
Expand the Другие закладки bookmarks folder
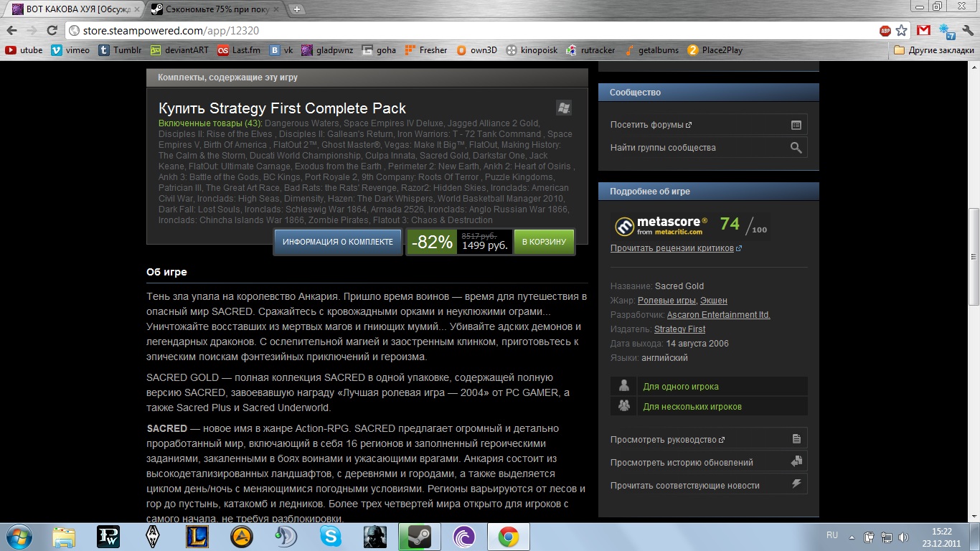(x=934, y=50)
